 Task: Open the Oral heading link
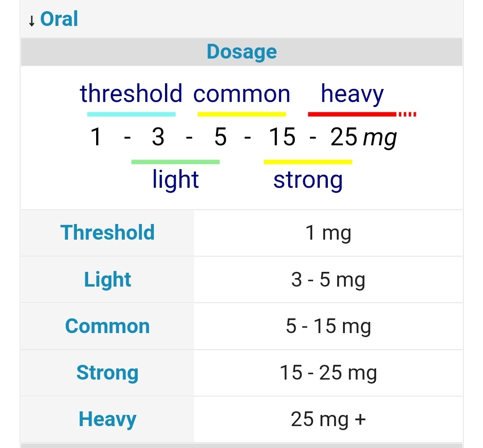click(59, 19)
